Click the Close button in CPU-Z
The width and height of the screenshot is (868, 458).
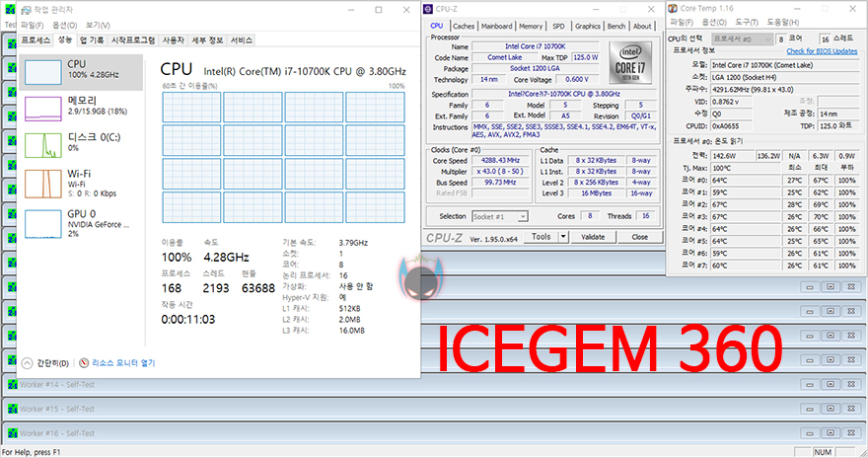coord(639,237)
